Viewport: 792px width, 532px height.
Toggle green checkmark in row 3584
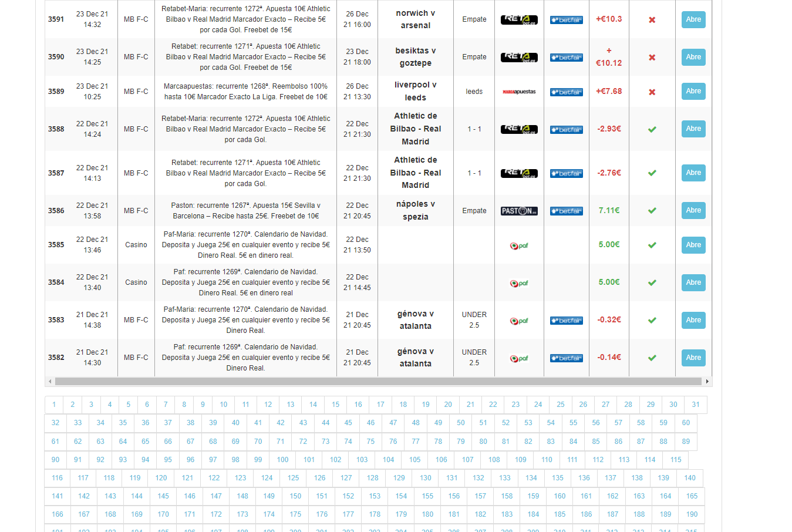[x=652, y=282]
